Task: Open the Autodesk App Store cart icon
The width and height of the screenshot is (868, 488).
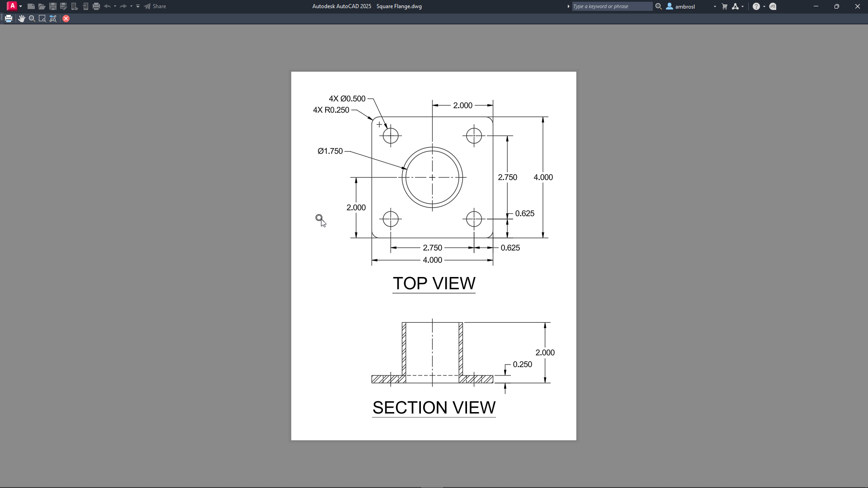Action: point(725,6)
